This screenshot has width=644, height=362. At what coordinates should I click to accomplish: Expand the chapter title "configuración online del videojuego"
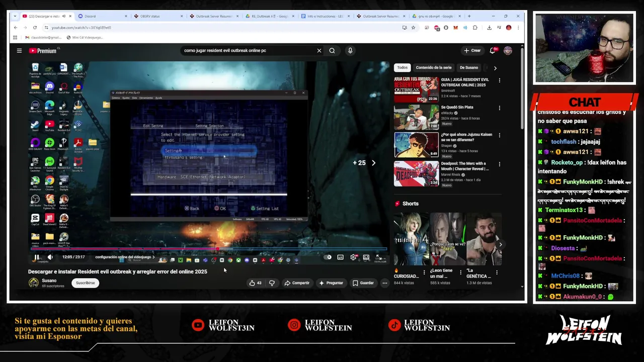coord(125,257)
